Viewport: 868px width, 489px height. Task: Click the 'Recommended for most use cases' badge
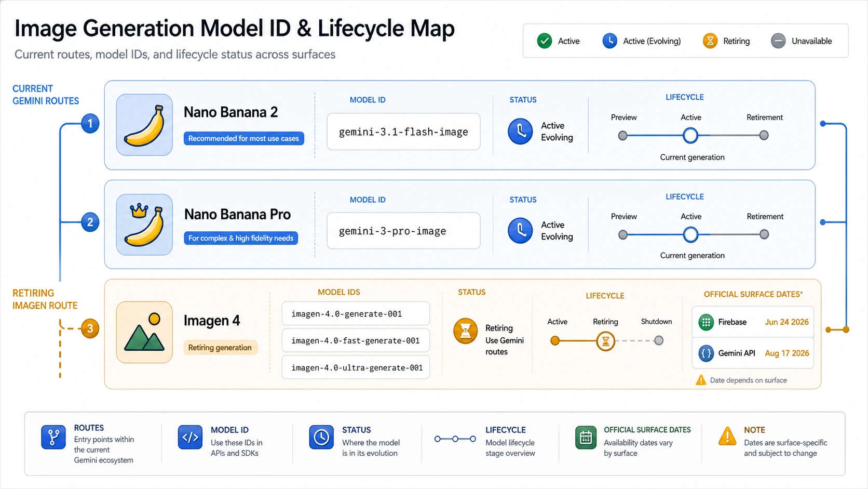click(243, 138)
